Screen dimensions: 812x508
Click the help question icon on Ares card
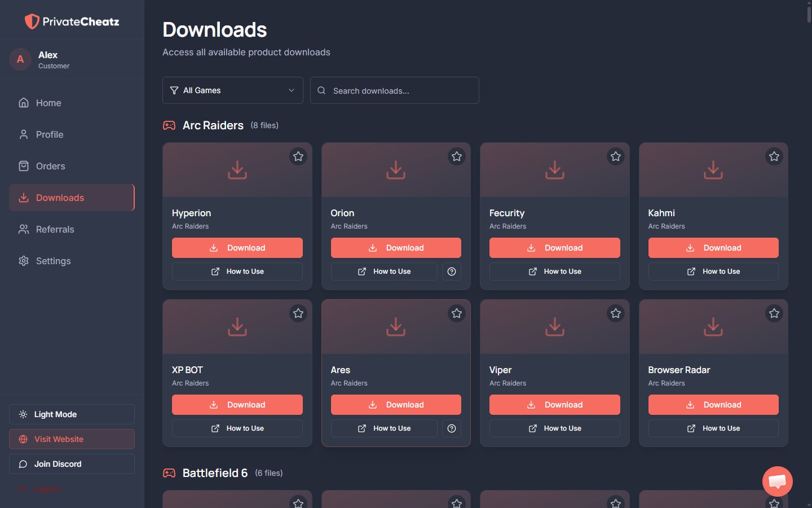pos(452,428)
